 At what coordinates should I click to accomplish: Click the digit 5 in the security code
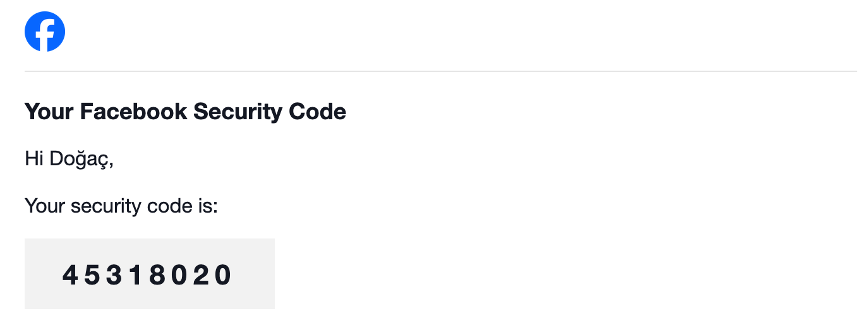(92, 274)
